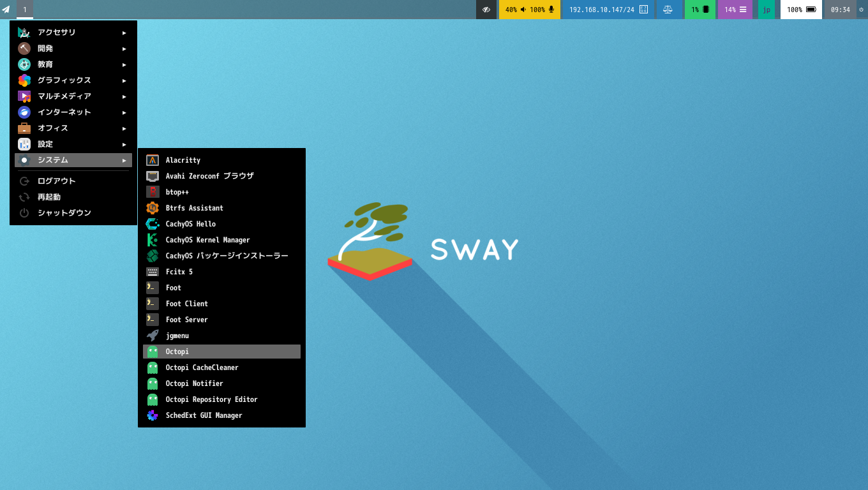Expand the 設定 submenu arrow
Viewport: 868px width, 490px height.
(124, 144)
